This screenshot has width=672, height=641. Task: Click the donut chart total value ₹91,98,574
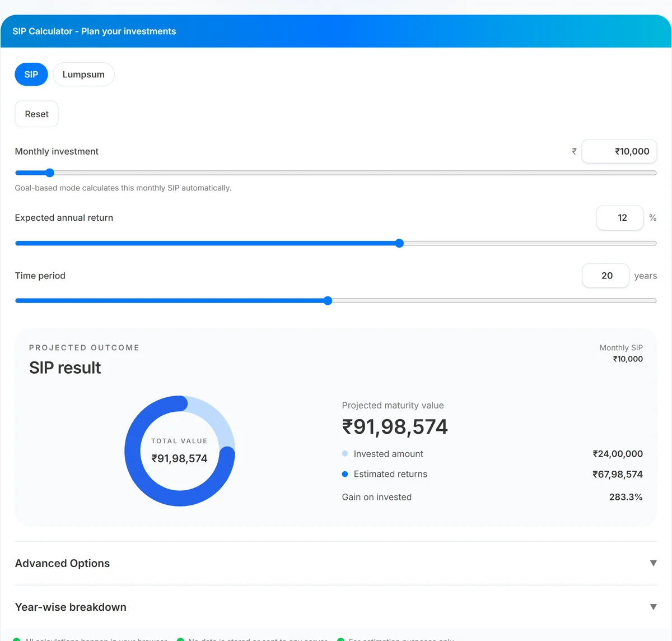pos(179,458)
